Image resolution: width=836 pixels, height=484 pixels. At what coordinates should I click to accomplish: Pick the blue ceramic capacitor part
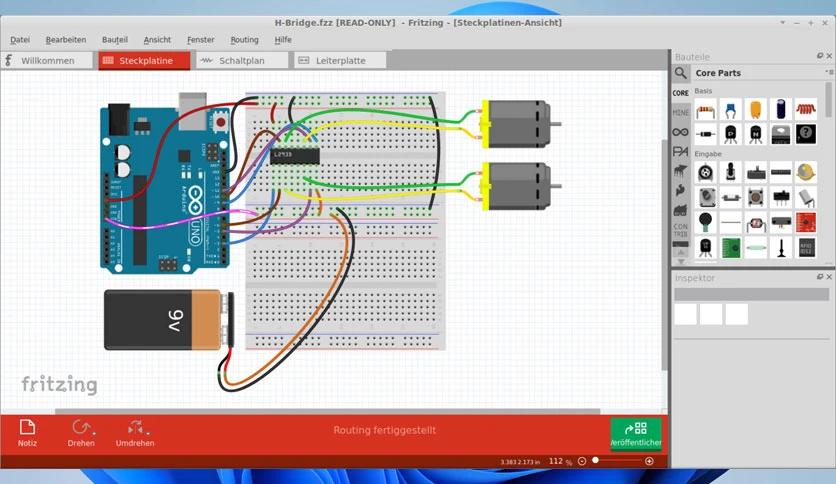(x=731, y=110)
